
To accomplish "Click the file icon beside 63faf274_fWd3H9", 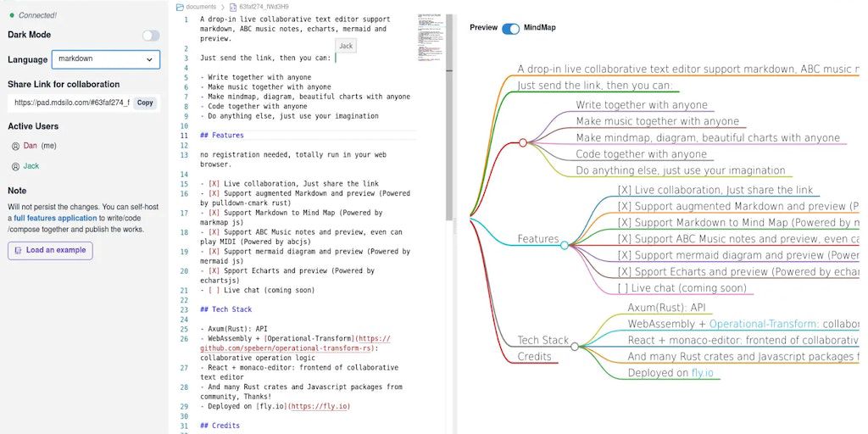I will point(232,7).
